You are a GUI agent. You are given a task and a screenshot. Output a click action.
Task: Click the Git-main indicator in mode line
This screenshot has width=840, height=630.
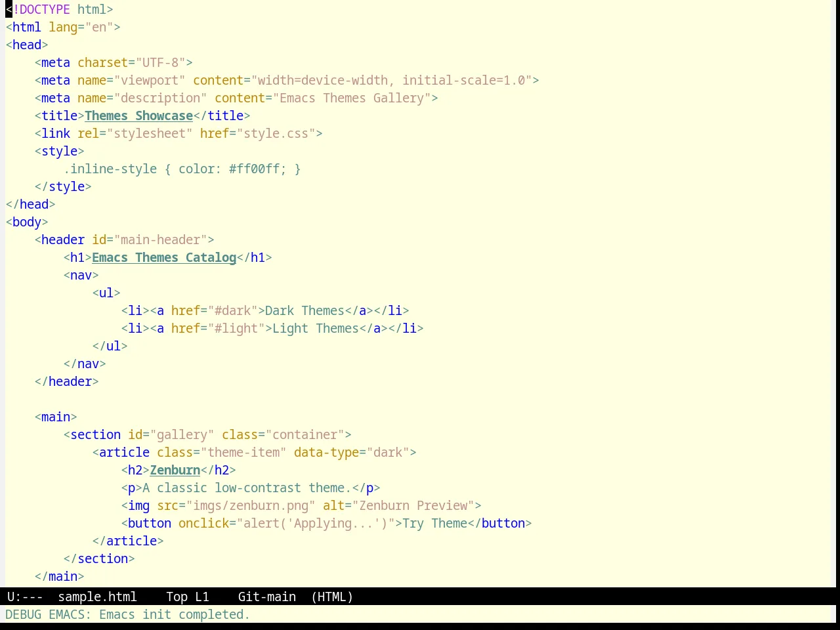coord(266,597)
